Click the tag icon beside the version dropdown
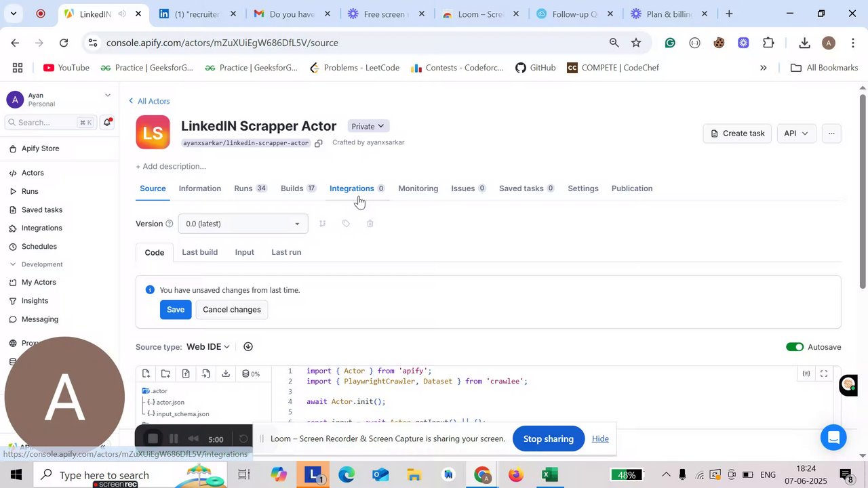 click(346, 224)
